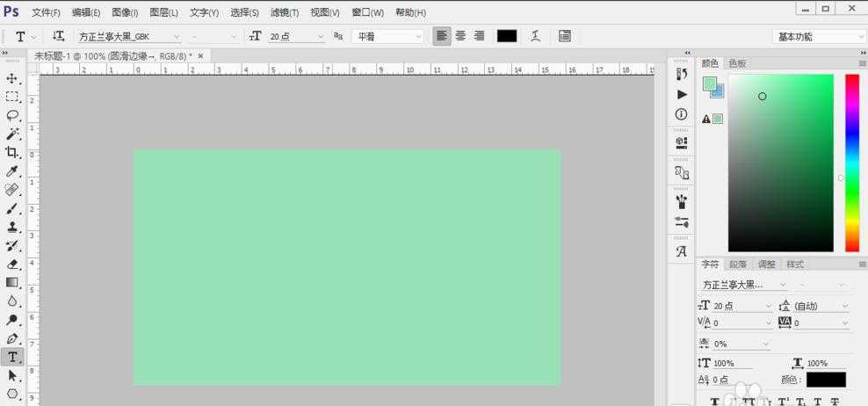
Task: Select the Dodge tool
Action: (11, 320)
